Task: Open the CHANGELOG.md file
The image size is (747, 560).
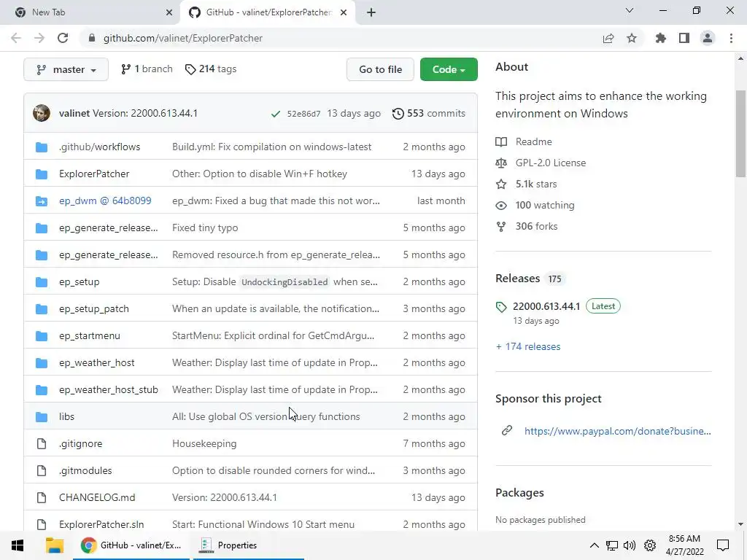Action: point(97,497)
